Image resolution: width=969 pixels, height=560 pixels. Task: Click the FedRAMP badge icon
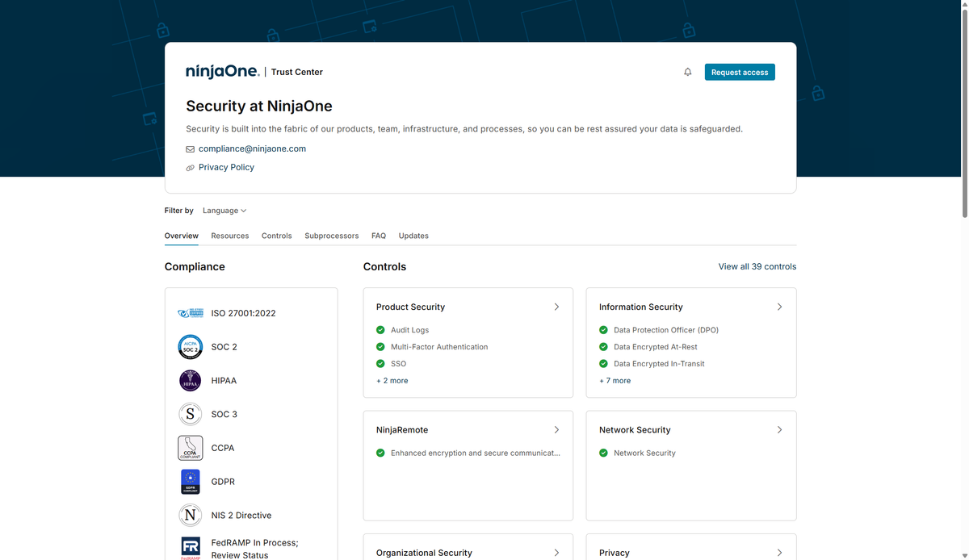pyautogui.click(x=191, y=547)
